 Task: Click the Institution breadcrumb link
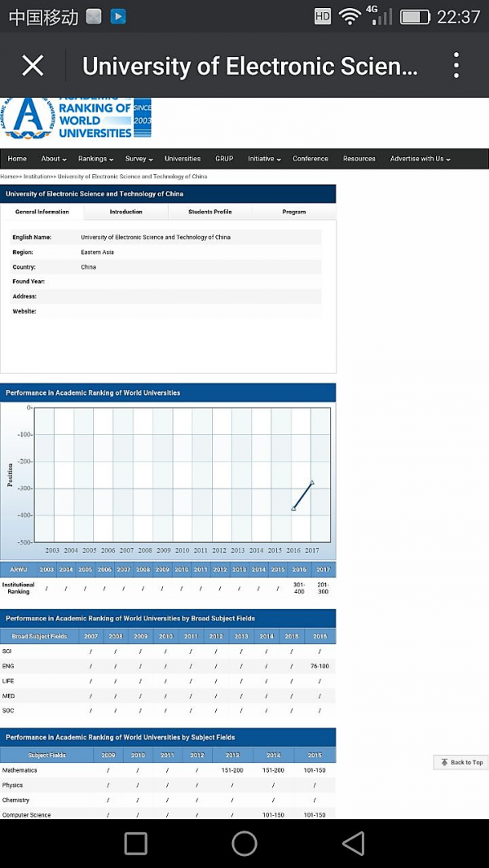[37, 177]
